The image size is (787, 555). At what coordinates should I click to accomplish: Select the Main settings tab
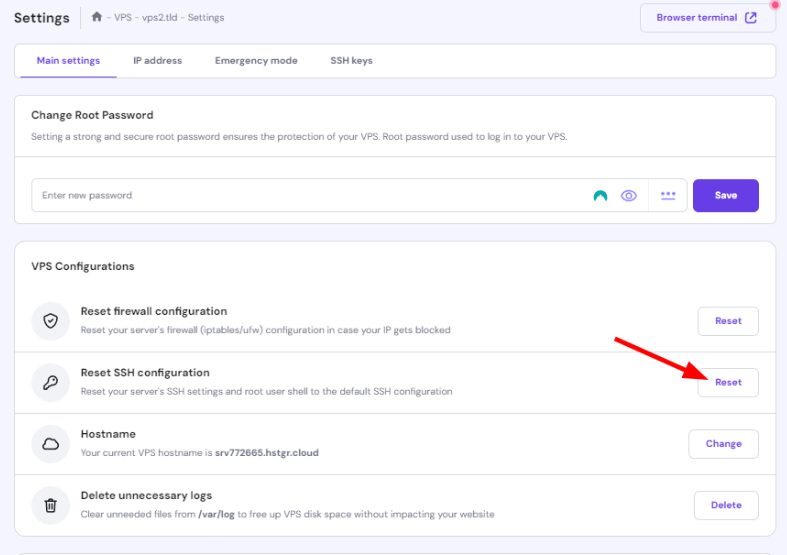[x=68, y=61]
